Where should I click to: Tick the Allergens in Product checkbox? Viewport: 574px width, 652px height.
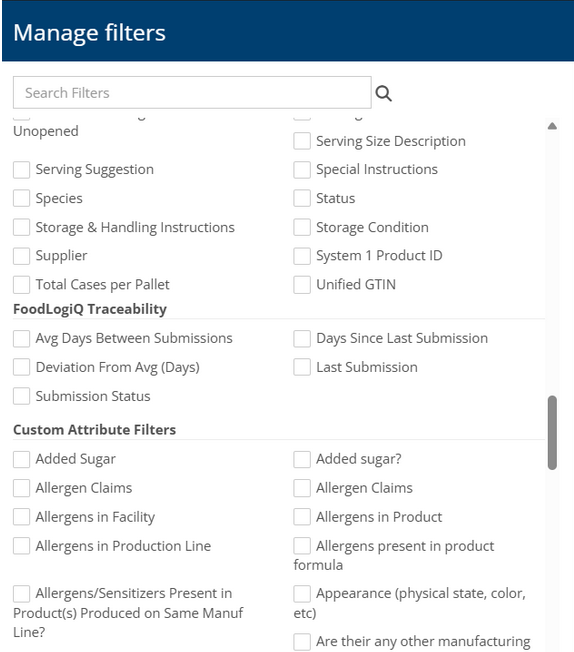pyautogui.click(x=302, y=517)
